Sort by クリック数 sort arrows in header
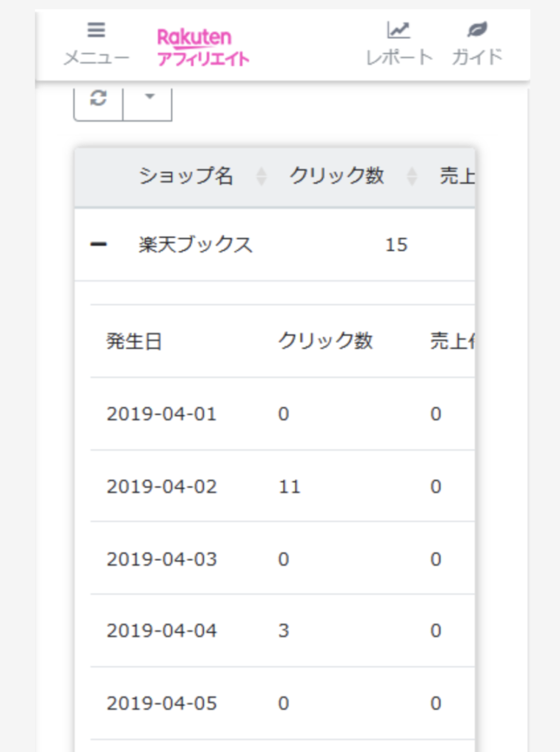The image size is (560, 752). coord(411,176)
